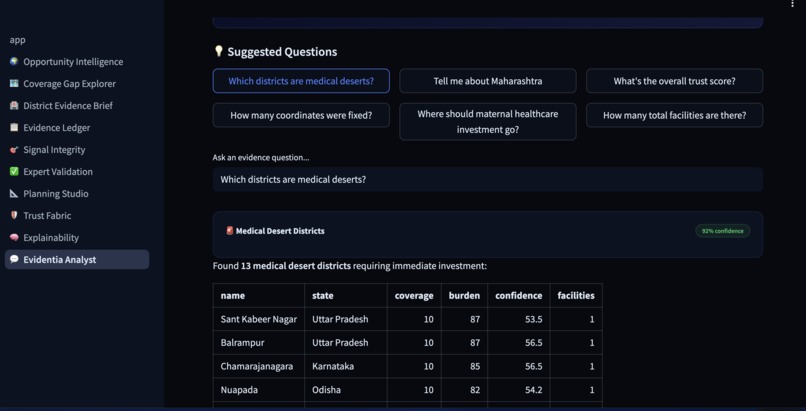
Task: Select the Evidentia Analyst page
Action: tap(77, 259)
